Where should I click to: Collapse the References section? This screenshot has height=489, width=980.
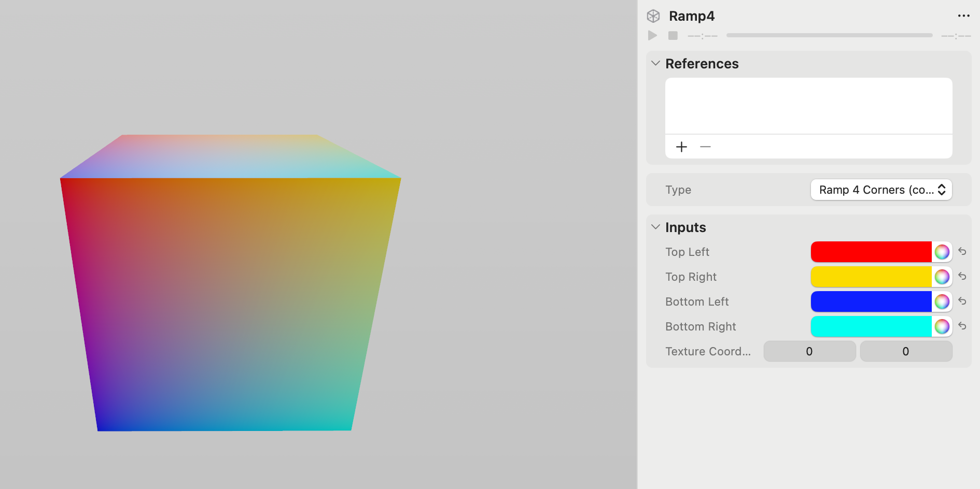(x=655, y=63)
